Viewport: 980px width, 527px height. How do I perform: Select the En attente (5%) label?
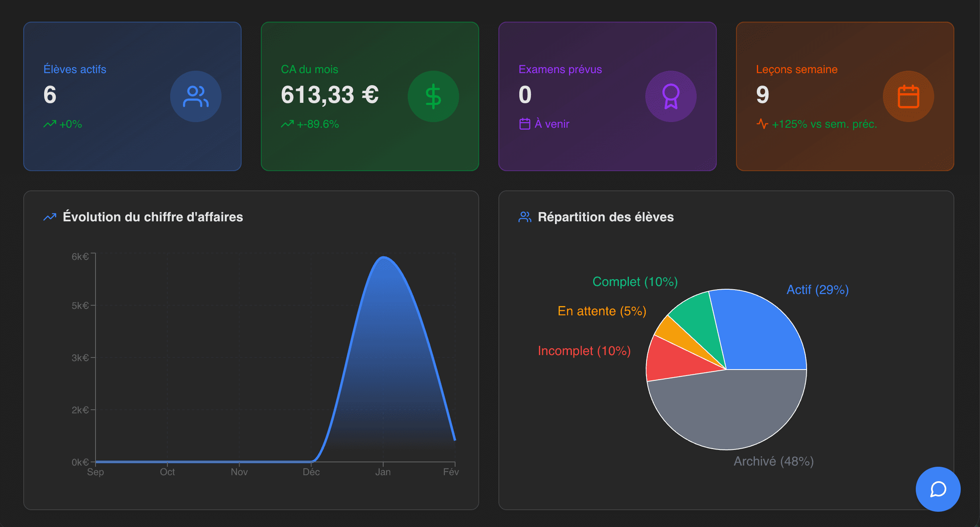tap(602, 310)
